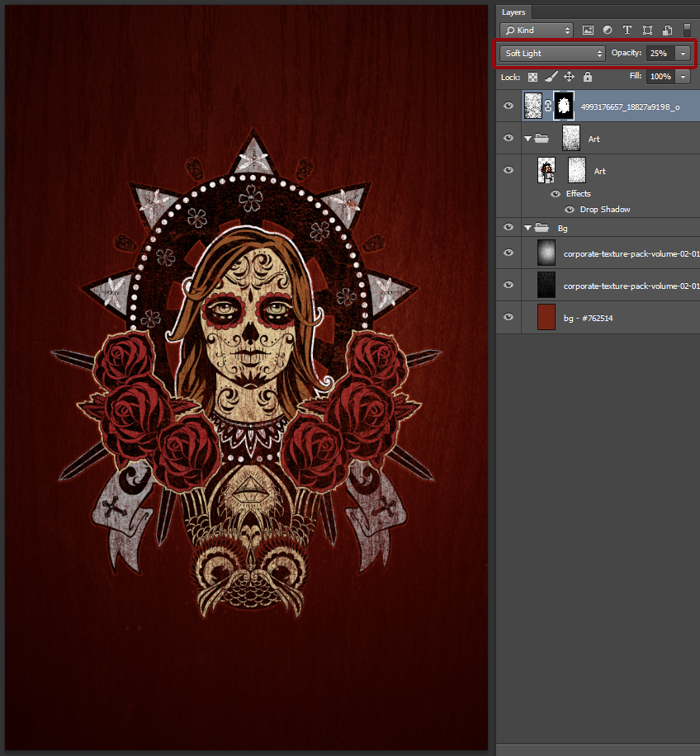
Task: Click mask link chain icon on top layer
Action: (547, 106)
